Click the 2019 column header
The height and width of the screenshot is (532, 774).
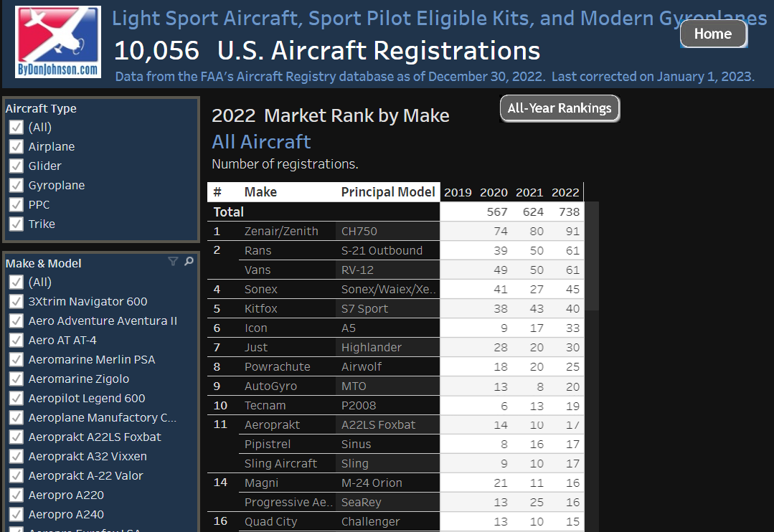(x=458, y=192)
